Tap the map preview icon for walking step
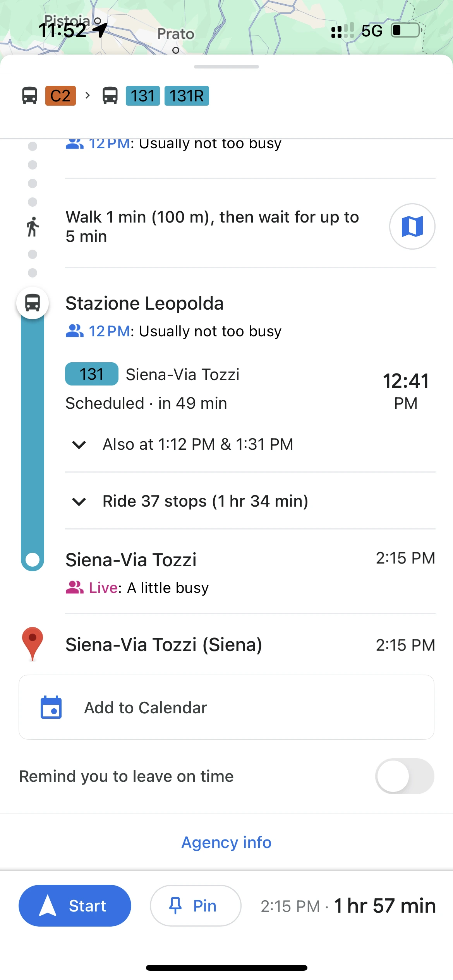The width and height of the screenshot is (453, 980). pos(412,226)
